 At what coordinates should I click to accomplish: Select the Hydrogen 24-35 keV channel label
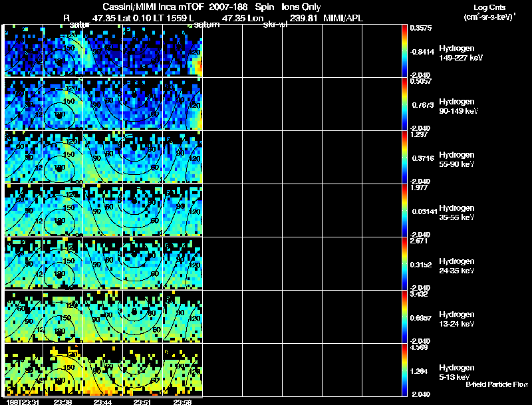(x=456, y=265)
